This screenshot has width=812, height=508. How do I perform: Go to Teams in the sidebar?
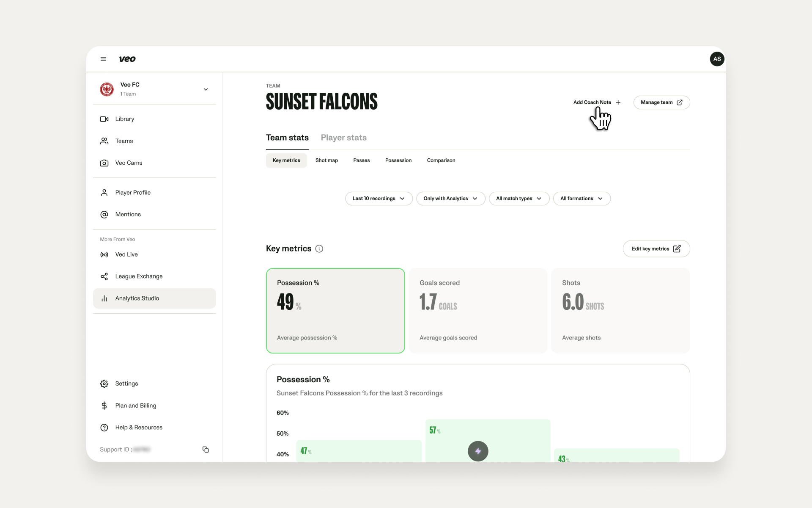tap(154, 141)
